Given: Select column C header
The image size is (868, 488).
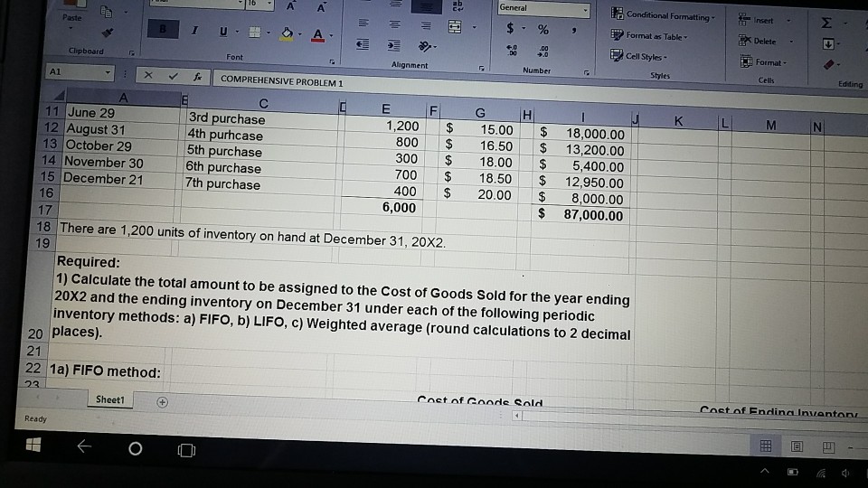Looking at the screenshot, I should tap(263, 103).
